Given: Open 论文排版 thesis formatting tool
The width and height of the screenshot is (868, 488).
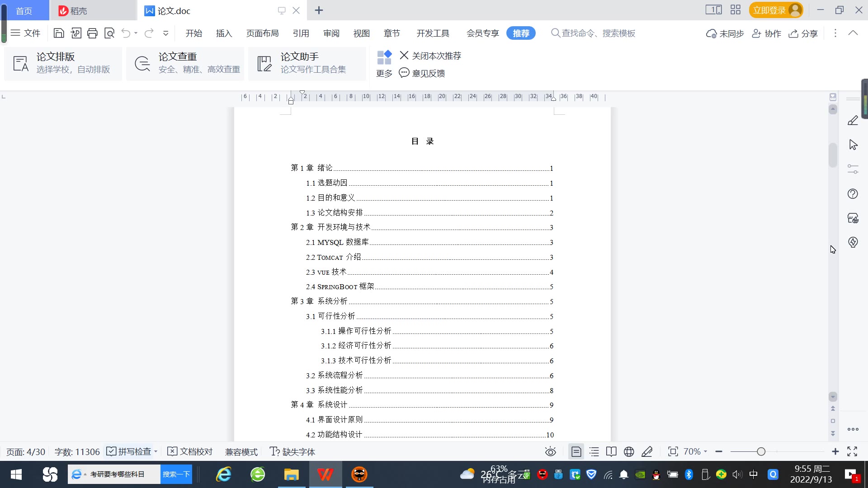Looking at the screenshot, I should click(63, 63).
